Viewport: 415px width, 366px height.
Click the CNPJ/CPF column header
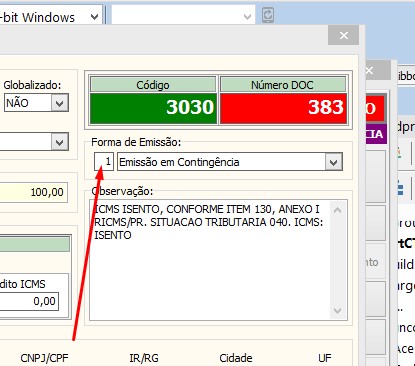(44, 358)
